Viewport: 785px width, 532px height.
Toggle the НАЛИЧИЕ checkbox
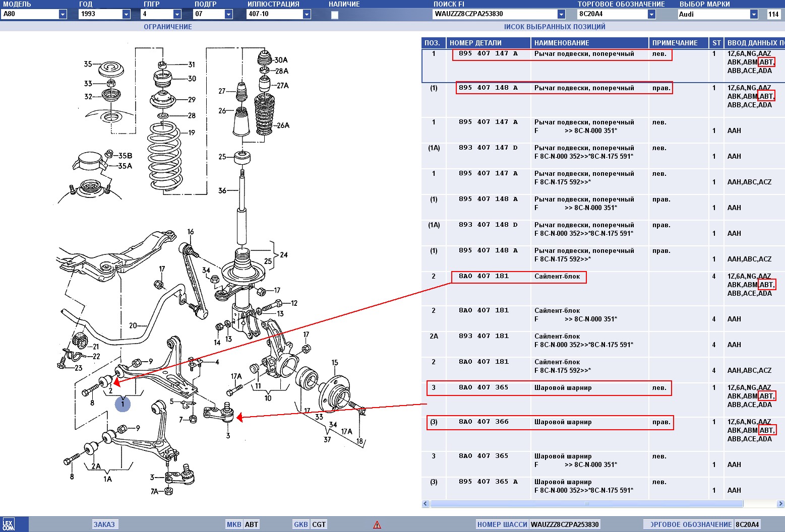click(334, 15)
